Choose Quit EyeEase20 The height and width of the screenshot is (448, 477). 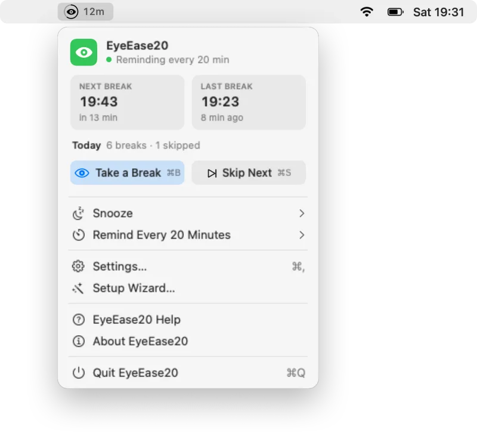pyautogui.click(x=188, y=372)
